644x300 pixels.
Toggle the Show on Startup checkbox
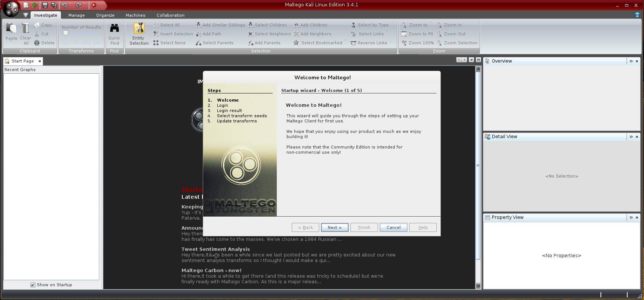coord(33,285)
